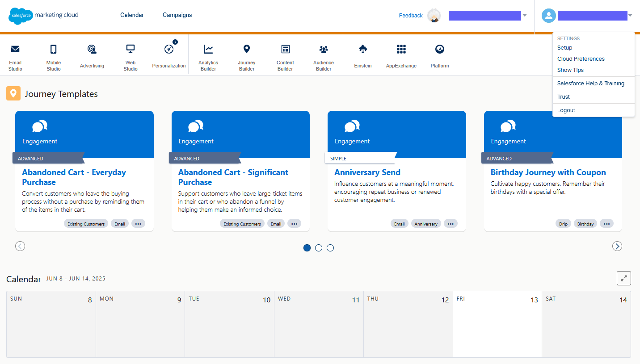Image resolution: width=640 pixels, height=364 pixels.
Task: Select the first carousel page dot
Action: click(307, 248)
